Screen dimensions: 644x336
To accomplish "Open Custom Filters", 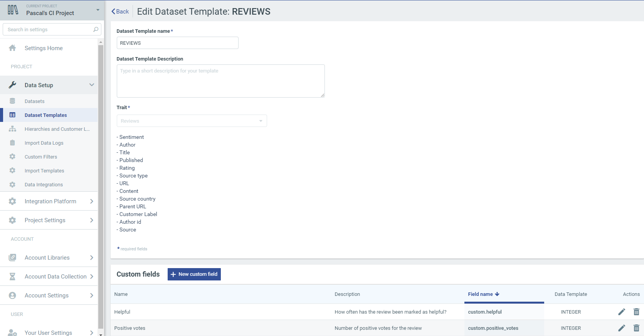I will [x=41, y=157].
